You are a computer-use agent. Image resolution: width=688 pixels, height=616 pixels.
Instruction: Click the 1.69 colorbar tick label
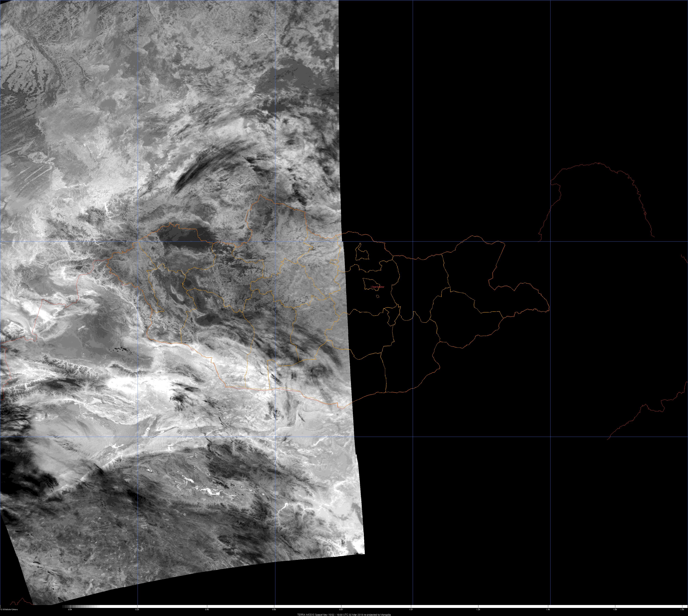click(x=615, y=610)
